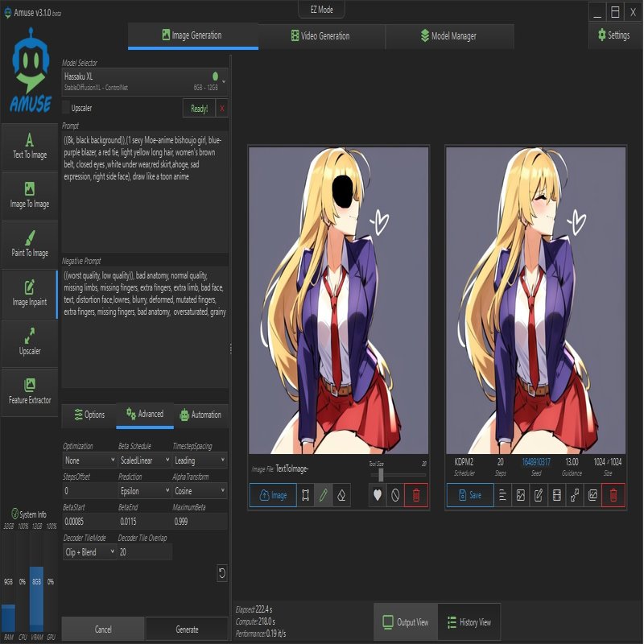Click the Amuse robot logo

[x=31, y=70]
